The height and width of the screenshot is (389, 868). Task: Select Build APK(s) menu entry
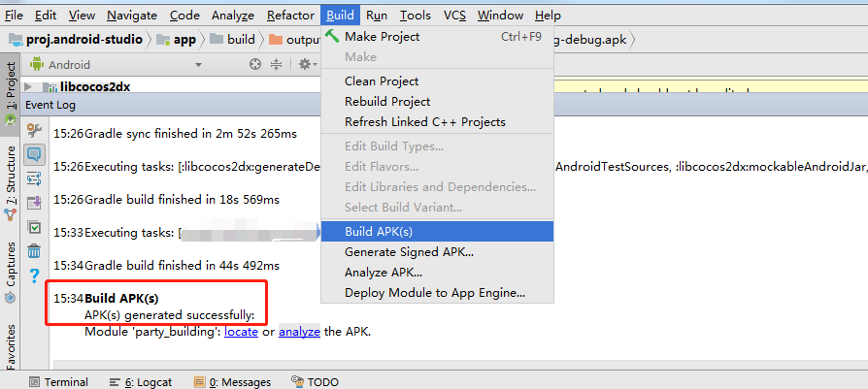pyautogui.click(x=379, y=232)
